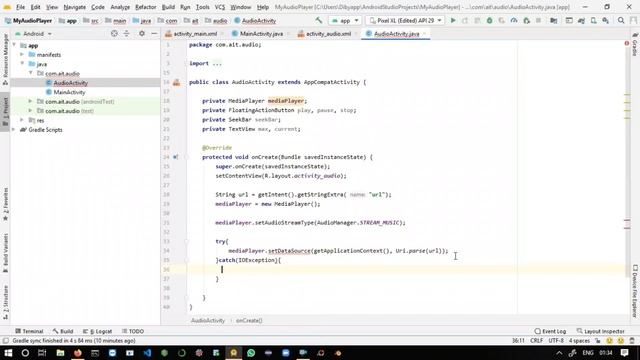Toggle tool window bars icon in status bar
Viewport: 640px width, 360px height.
tap(5, 340)
